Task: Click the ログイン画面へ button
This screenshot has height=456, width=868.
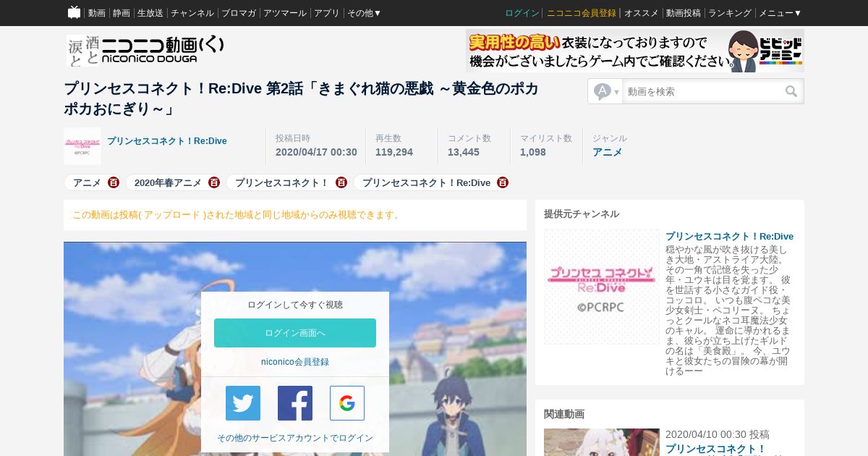Action: [295, 333]
